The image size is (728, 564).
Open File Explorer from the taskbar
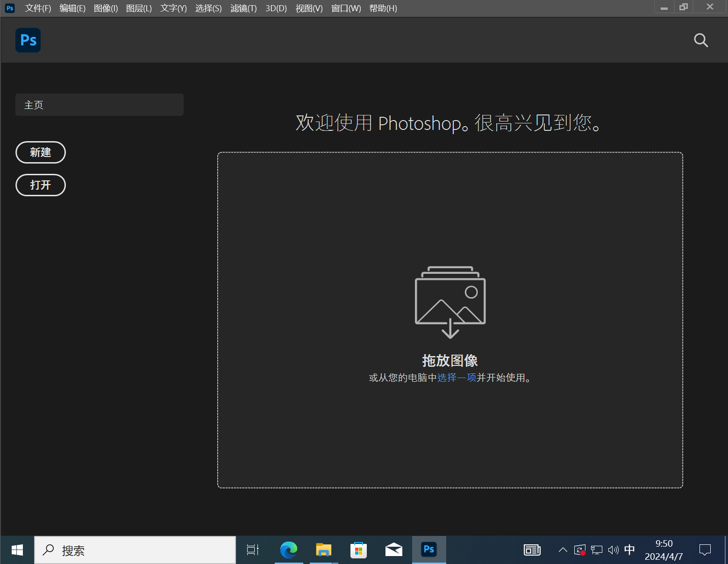click(x=323, y=550)
